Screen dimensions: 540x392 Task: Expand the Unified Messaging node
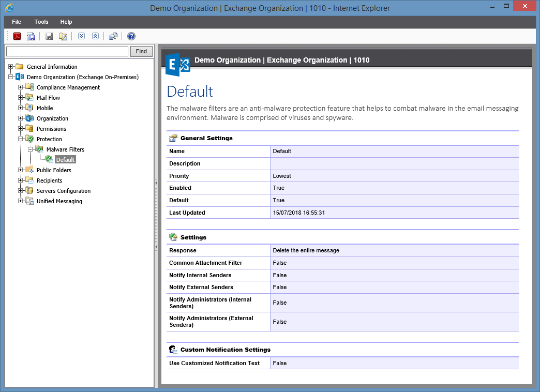pos(20,201)
